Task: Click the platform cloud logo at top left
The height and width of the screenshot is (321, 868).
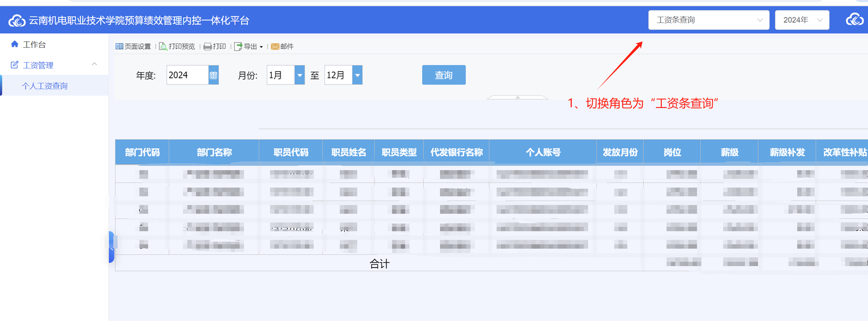Action: (17, 20)
